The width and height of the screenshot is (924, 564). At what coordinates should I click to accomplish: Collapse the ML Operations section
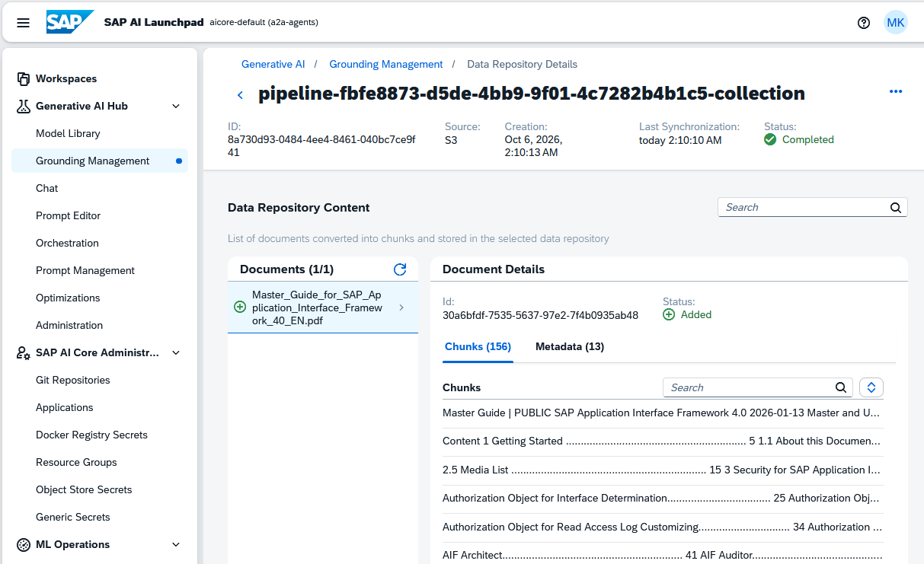coord(176,544)
